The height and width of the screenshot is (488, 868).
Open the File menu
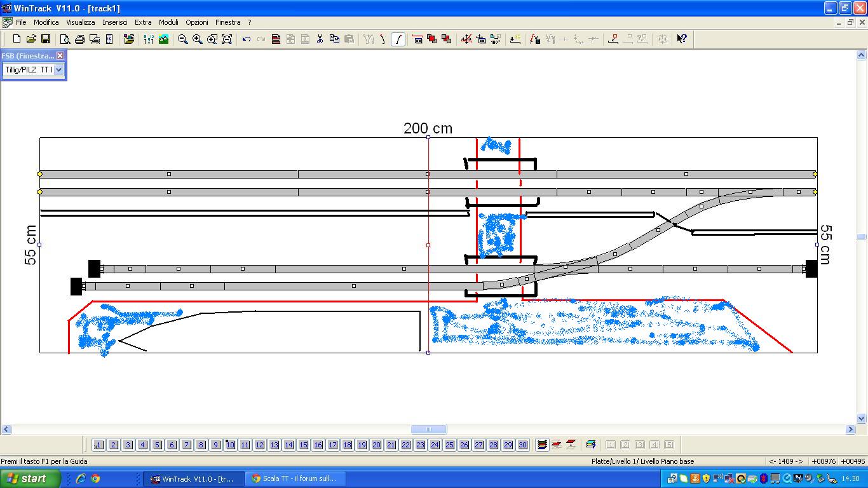click(x=21, y=22)
